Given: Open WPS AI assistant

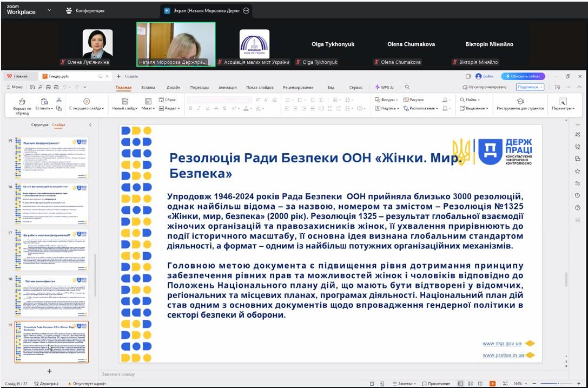Looking at the screenshot, I should 385,87.
